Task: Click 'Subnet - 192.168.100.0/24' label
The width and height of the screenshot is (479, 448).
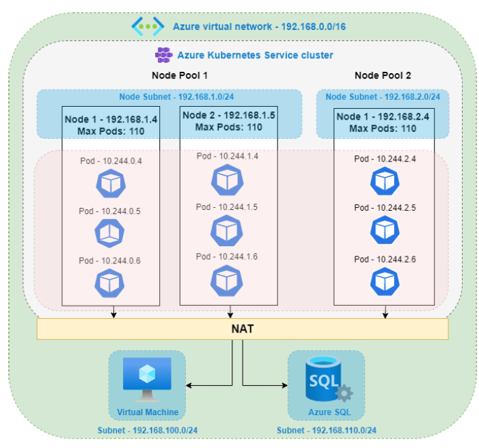Action: [x=148, y=431]
